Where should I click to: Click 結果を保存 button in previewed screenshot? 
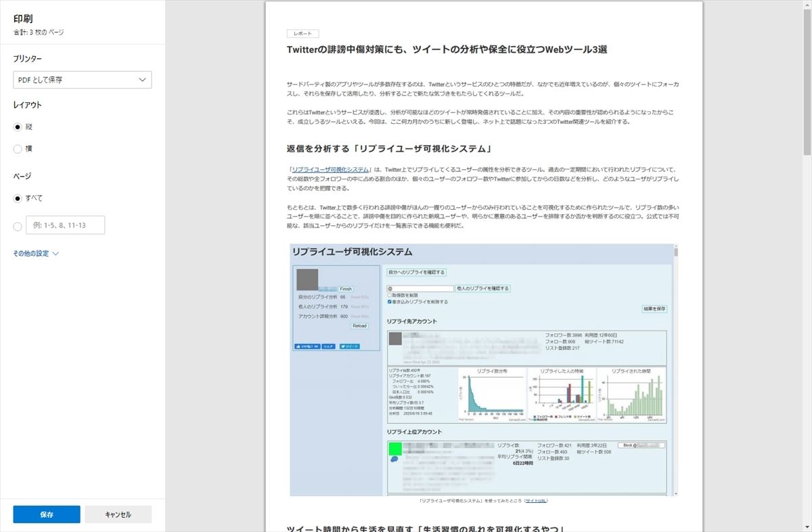654,309
